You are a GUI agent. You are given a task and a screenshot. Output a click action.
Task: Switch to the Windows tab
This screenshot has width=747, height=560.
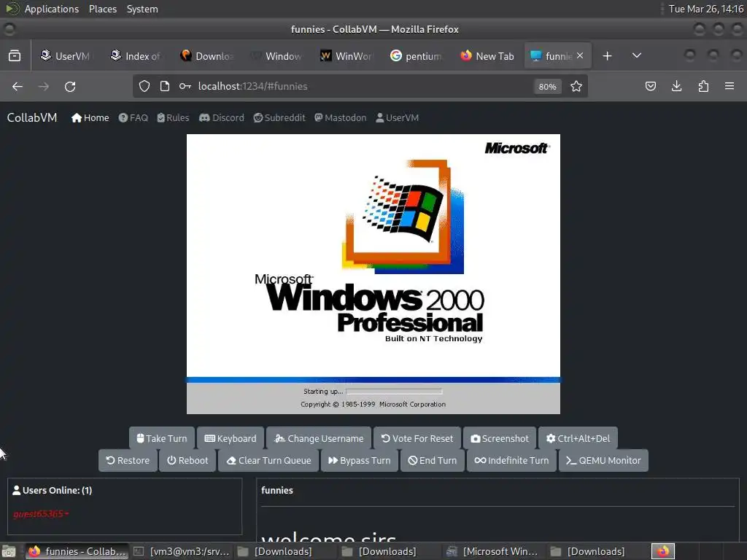276,55
